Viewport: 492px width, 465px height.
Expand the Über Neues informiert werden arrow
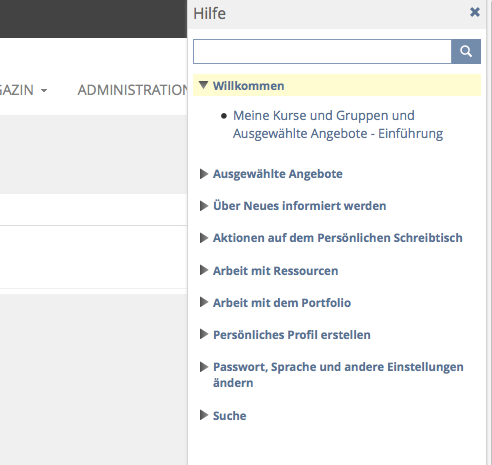pyautogui.click(x=204, y=206)
